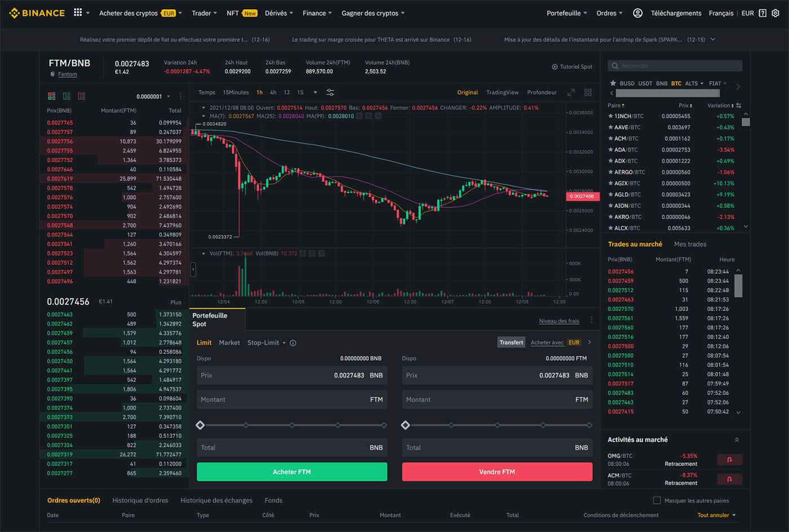Collapse the Vol(FTM) indicator arrow
Viewport: 789px width, 532px height.
[203, 254]
